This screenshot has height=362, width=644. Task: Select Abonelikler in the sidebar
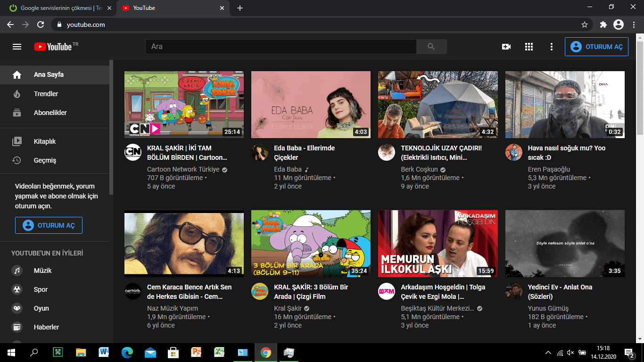pos(50,113)
